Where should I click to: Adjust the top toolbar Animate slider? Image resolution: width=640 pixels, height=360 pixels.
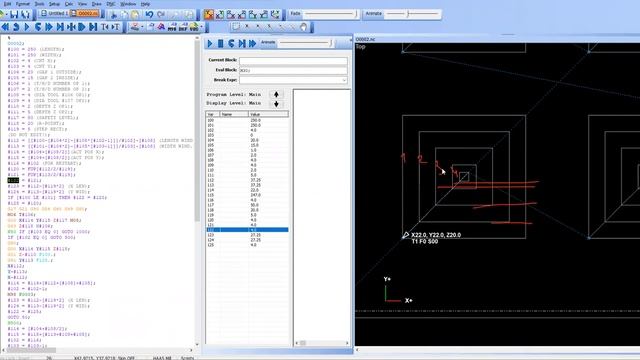pyautogui.click(x=412, y=14)
